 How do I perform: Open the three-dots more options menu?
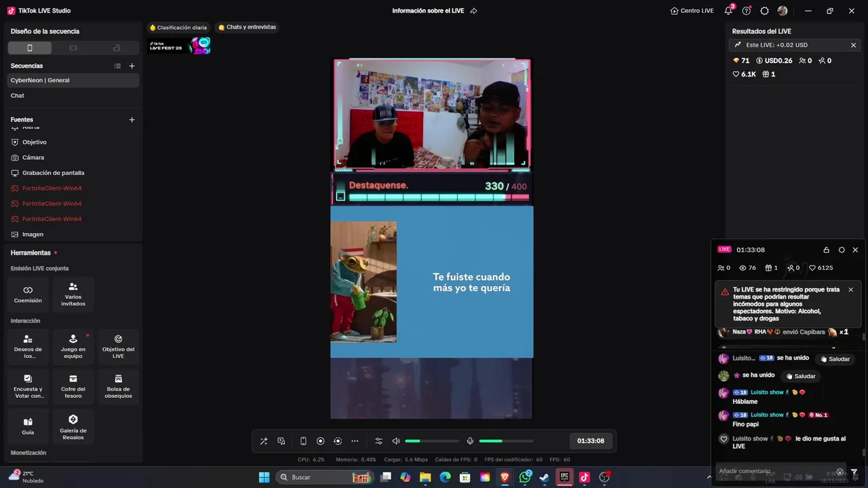tap(355, 441)
